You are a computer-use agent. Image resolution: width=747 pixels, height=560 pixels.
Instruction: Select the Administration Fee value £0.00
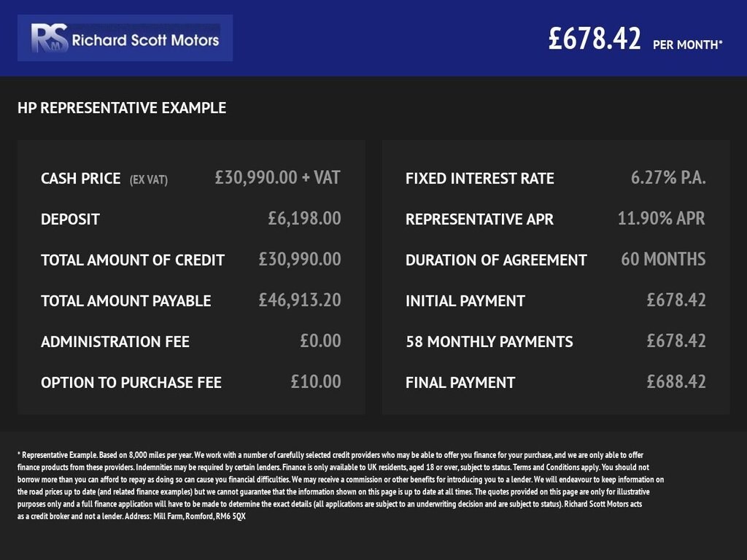320,341
